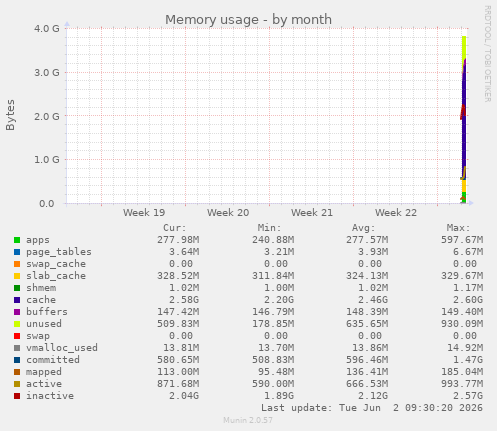Click cache current value 2.58G
This screenshot has height=431, width=497.
coord(184,300)
